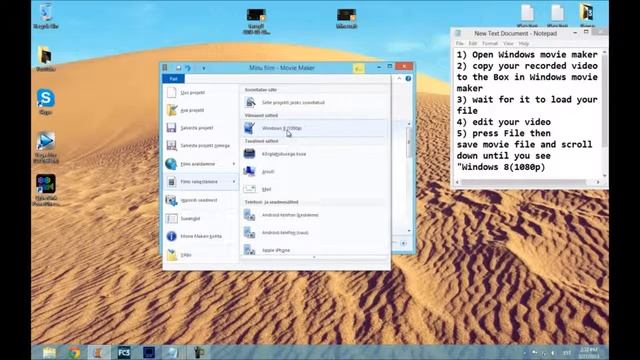The width and height of the screenshot is (640, 360).
Task: Click scroll-down arrow under save settings list
Action: coord(314,258)
